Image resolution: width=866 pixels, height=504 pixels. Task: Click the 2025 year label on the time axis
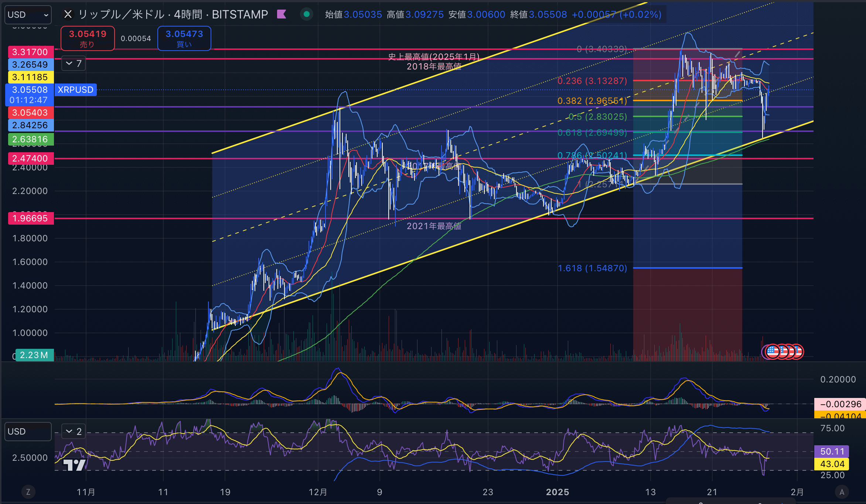558,492
